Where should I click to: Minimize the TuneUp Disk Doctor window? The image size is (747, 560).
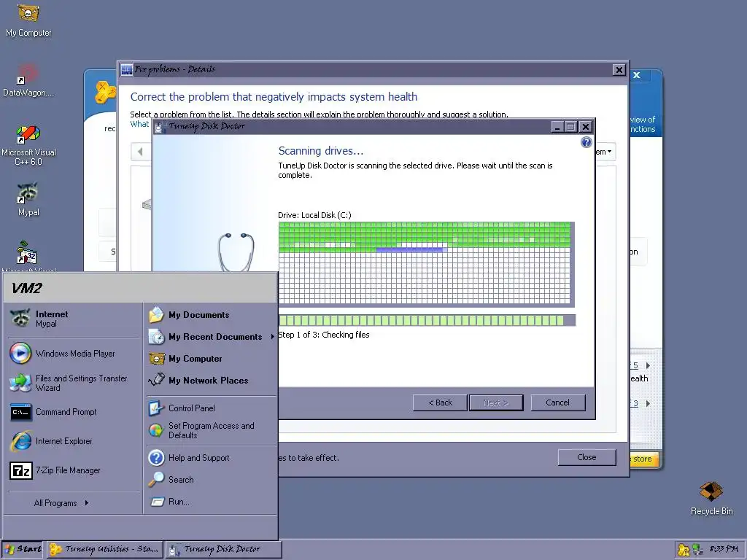(x=557, y=127)
